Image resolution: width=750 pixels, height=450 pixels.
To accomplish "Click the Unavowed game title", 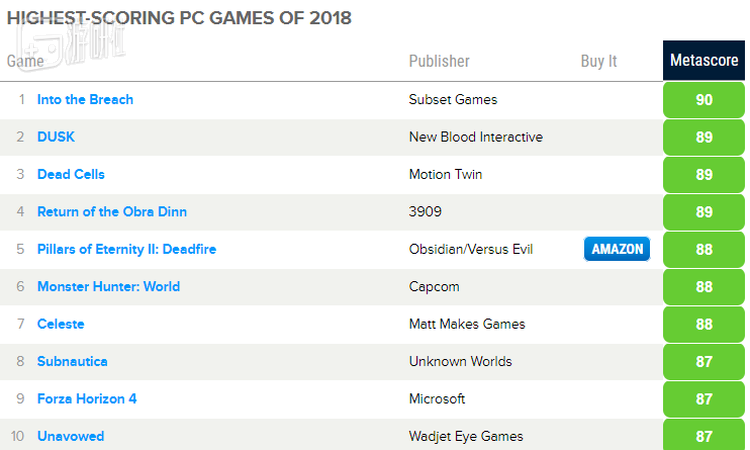I will tap(70, 436).
